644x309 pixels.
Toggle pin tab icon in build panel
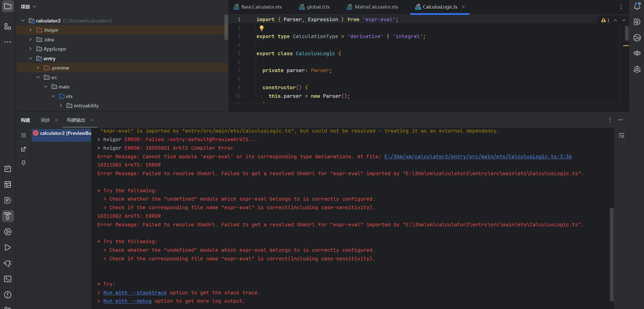23,163
